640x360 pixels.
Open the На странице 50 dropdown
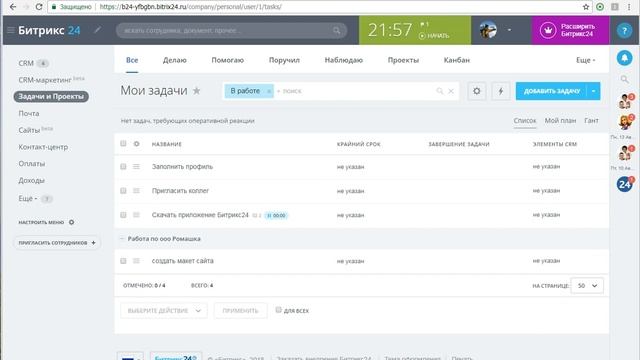587,286
